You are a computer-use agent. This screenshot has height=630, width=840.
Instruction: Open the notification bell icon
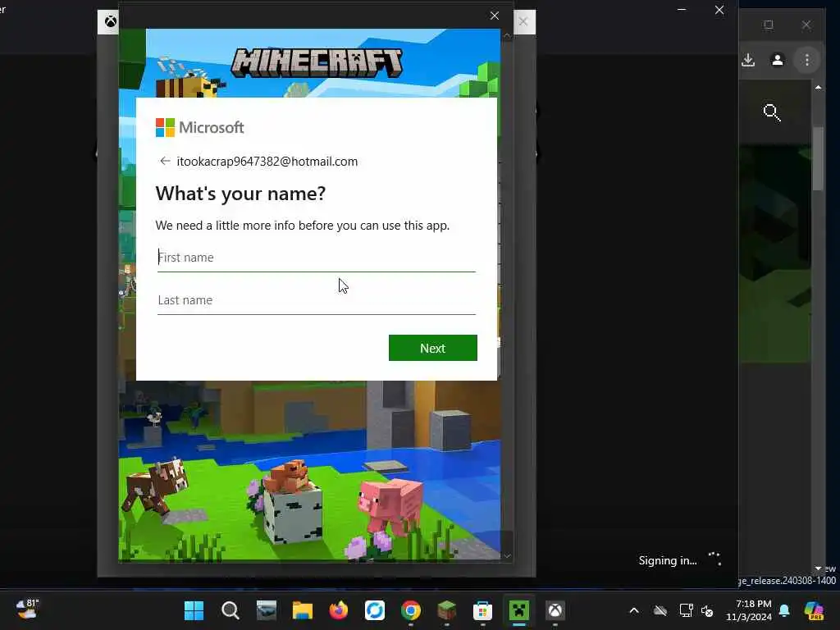(x=784, y=610)
